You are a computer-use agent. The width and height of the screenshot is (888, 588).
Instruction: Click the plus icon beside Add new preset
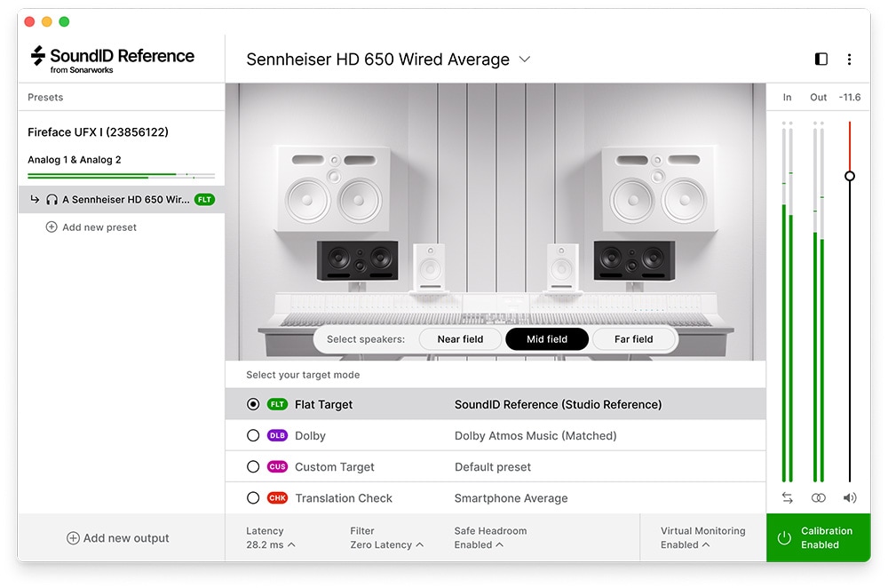pyautogui.click(x=52, y=227)
